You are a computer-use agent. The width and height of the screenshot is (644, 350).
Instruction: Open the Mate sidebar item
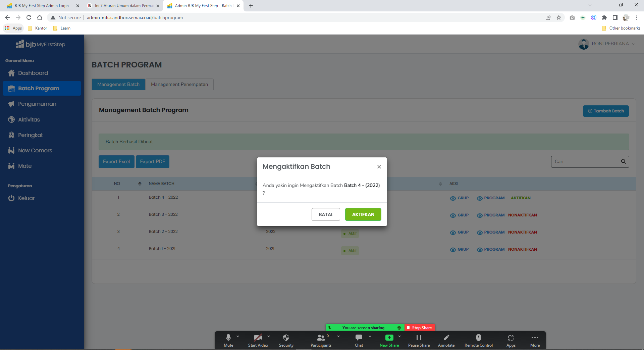[42, 166]
